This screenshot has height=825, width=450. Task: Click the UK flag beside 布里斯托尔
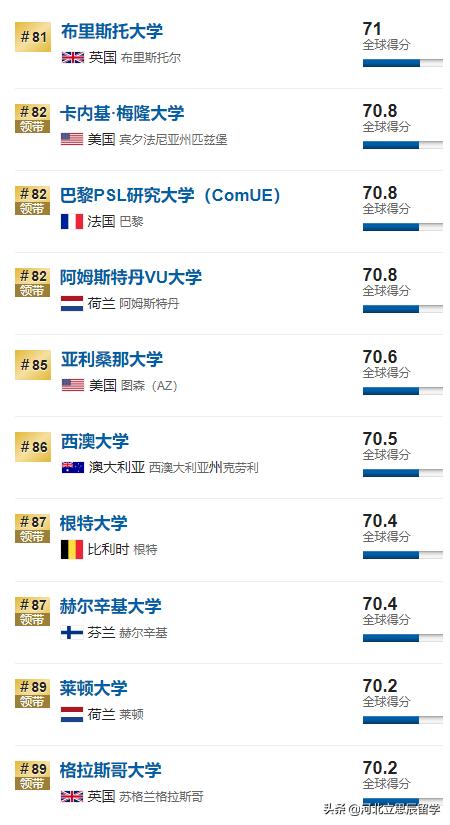(73, 57)
